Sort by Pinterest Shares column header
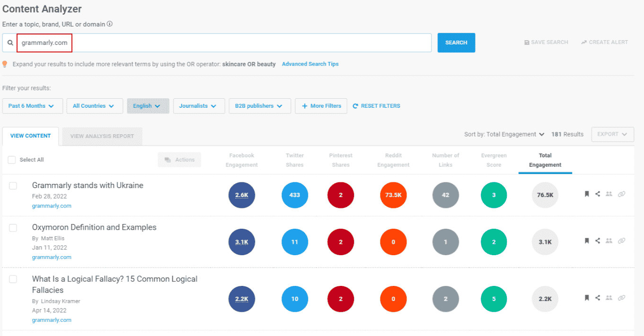 pyautogui.click(x=341, y=160)
